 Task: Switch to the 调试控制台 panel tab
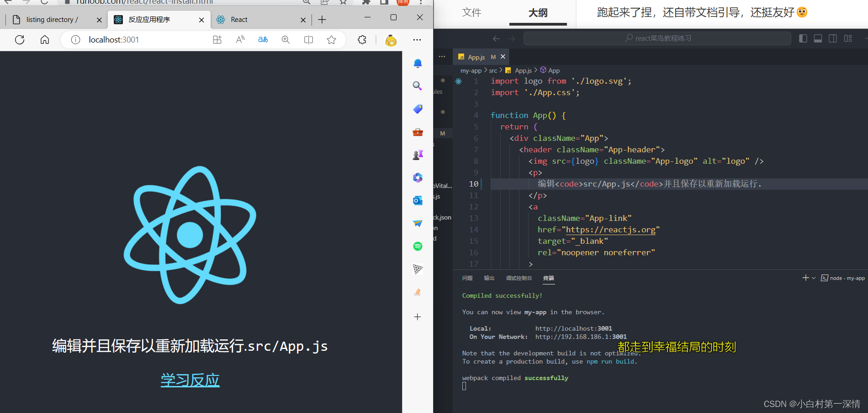coord(519,278)
